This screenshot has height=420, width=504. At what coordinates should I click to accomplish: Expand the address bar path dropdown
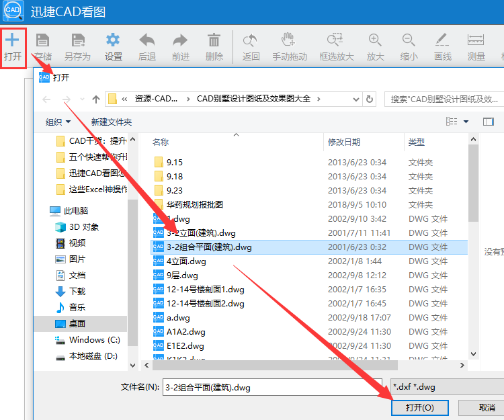tap(355, 99)
